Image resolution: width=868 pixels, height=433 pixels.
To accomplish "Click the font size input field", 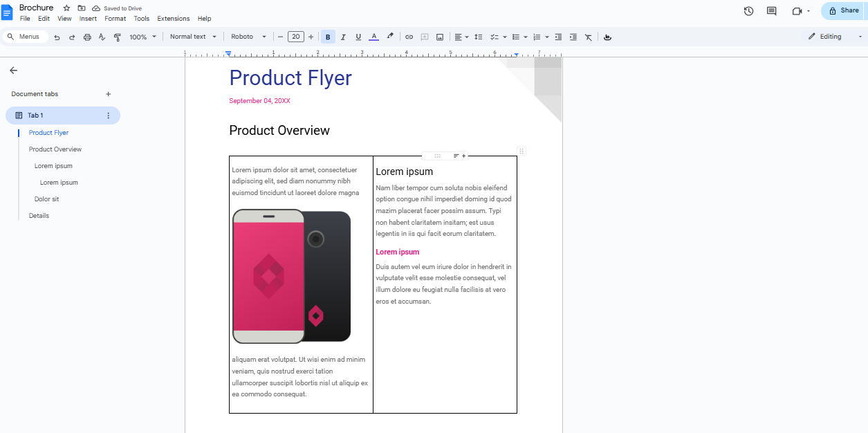I will coord(295,37).
